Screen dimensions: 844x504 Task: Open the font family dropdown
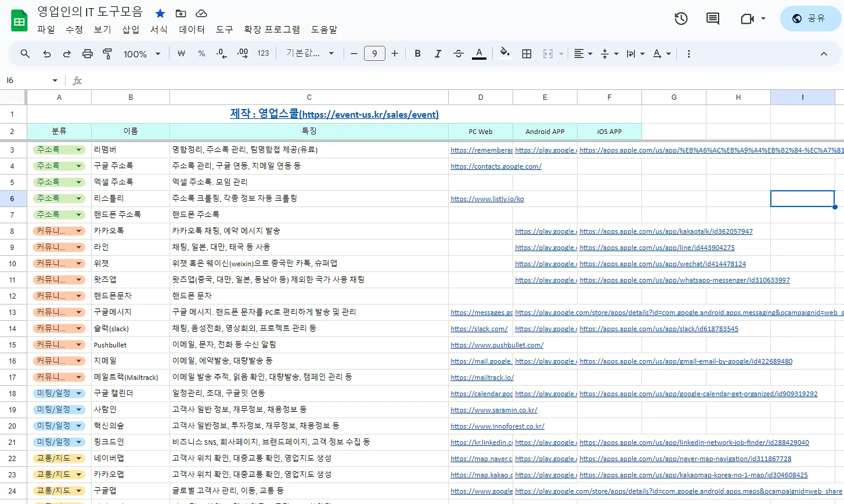[310, 53]
